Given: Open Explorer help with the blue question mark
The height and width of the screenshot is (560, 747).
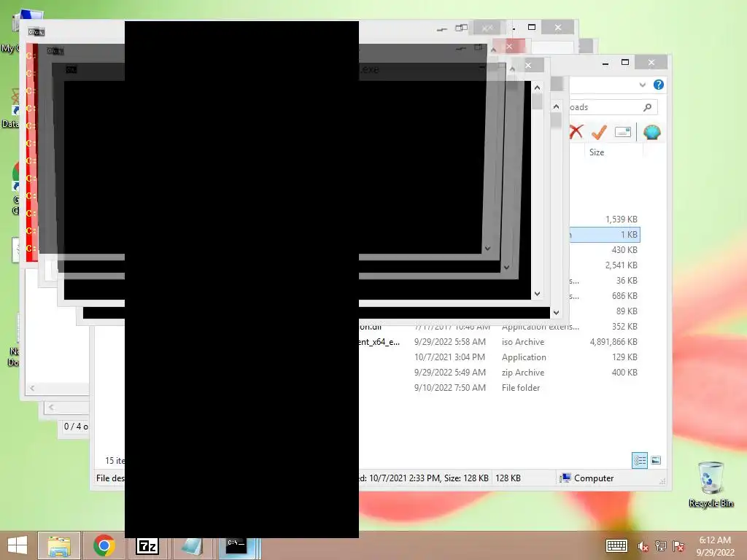Looking at the screenshot, I should pos(659,85).
